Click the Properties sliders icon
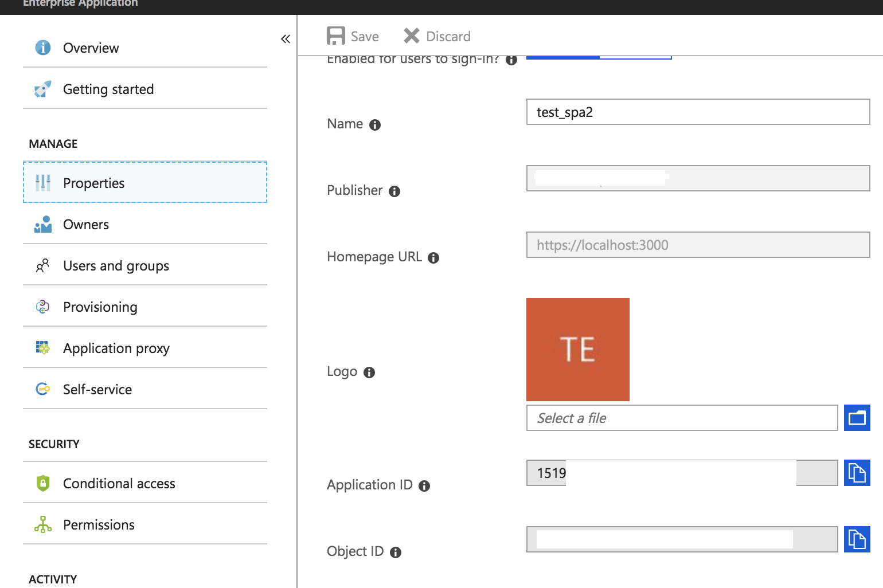 [43, 183]
